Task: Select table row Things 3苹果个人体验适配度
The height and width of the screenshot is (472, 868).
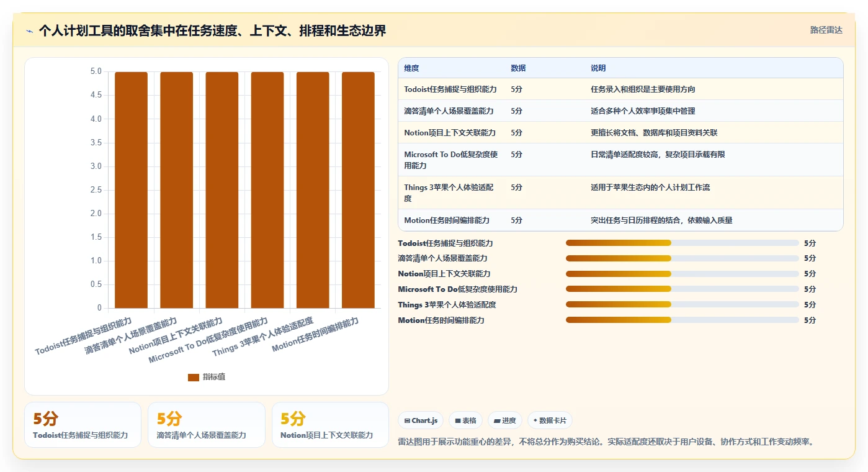Action: [x=620, y=193]
